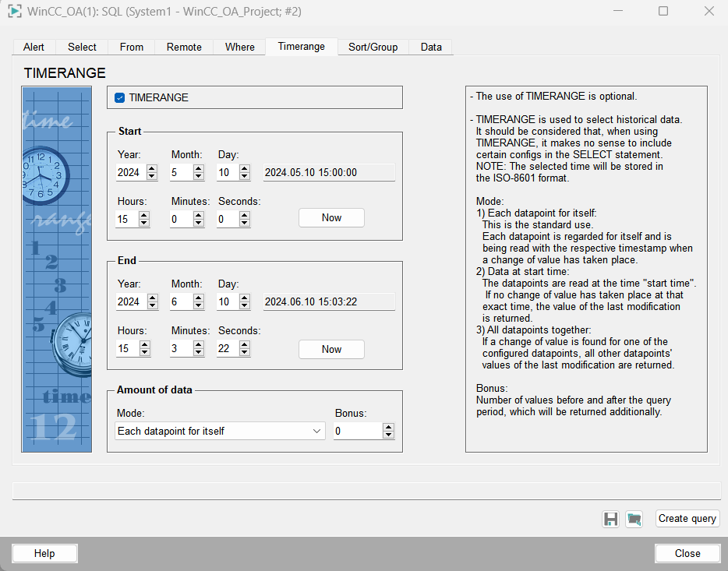Click the Start Day input field
The image size is (728, 571).
[x=227, y=172]
